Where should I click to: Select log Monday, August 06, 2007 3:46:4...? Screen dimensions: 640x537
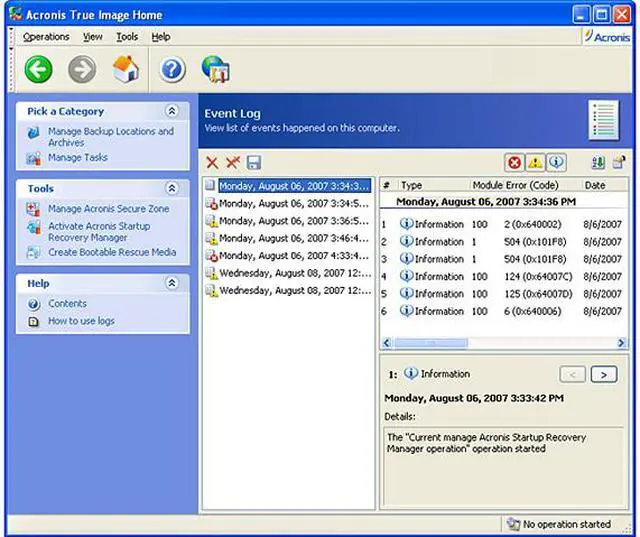coord(288,238)
